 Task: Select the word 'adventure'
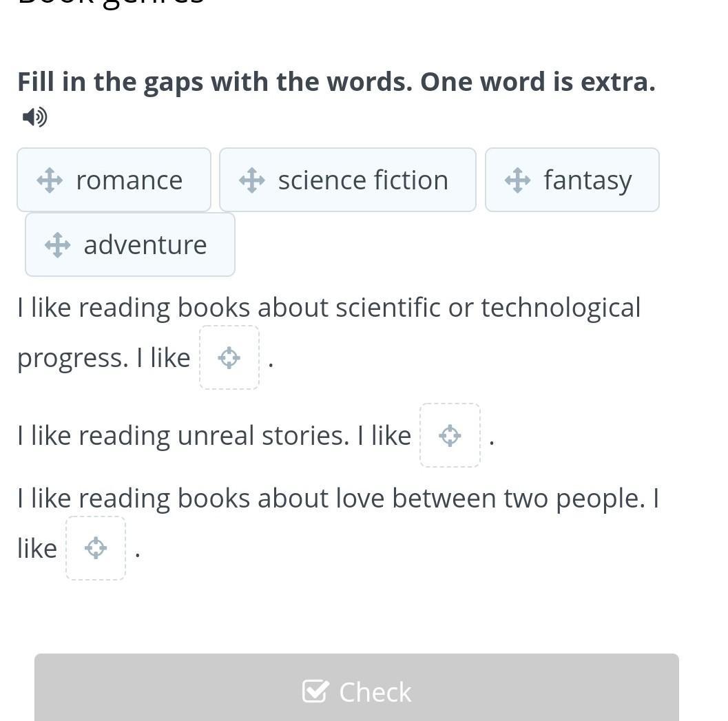tap(145, 244)
